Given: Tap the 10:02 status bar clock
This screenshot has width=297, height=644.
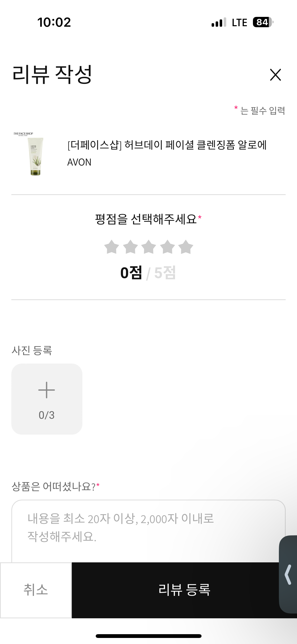Looking at the screenshot, I should (54, 22).
